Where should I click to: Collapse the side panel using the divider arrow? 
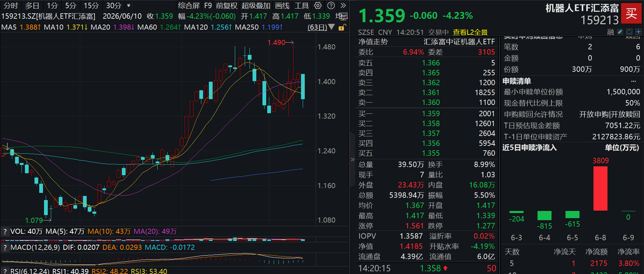(x=353, y=159)
